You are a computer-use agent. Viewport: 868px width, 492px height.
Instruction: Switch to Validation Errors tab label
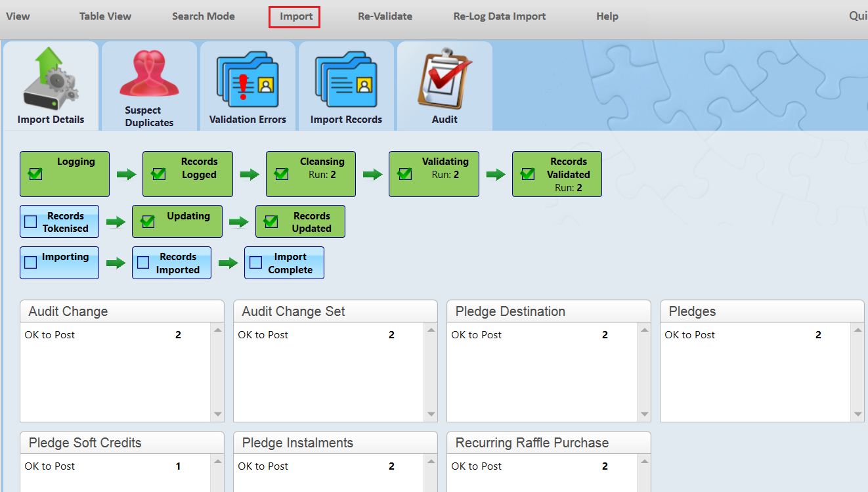[x=248, y=120]
